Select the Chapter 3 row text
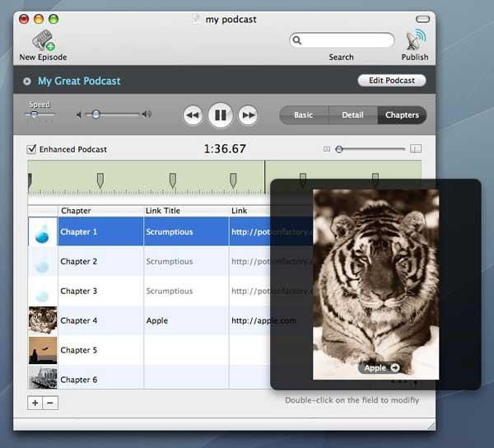Viewport: 494px width, 448px height. (x=78, y=291)
